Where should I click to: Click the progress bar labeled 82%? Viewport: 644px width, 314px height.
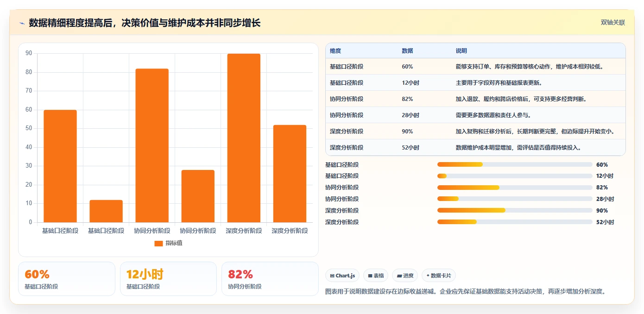point(515,188)
